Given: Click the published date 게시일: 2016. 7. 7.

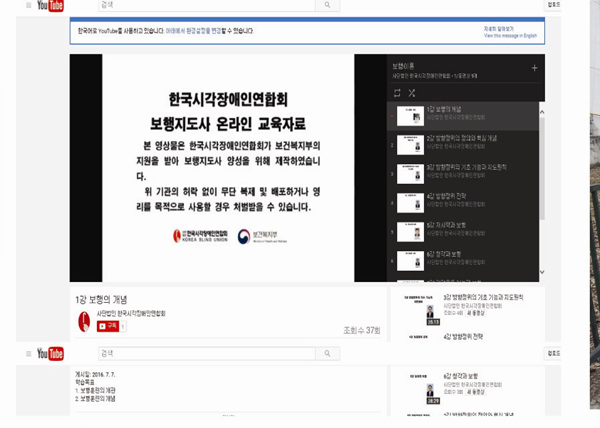Looking at the screenshot, I should (95, 374).
